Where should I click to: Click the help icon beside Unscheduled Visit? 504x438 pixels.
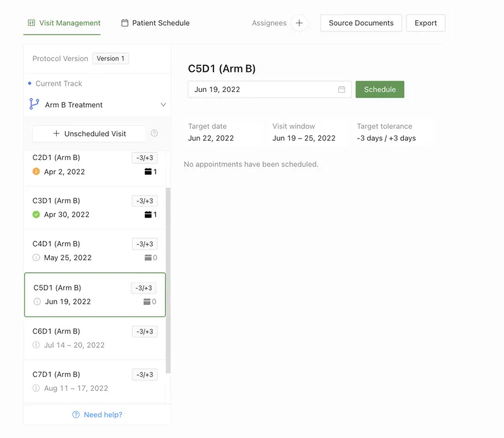click(154, 134)
